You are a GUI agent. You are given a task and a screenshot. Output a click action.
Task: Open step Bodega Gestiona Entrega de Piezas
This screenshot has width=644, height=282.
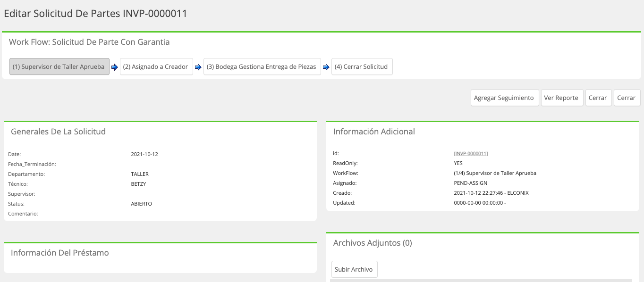pos(262,66)
